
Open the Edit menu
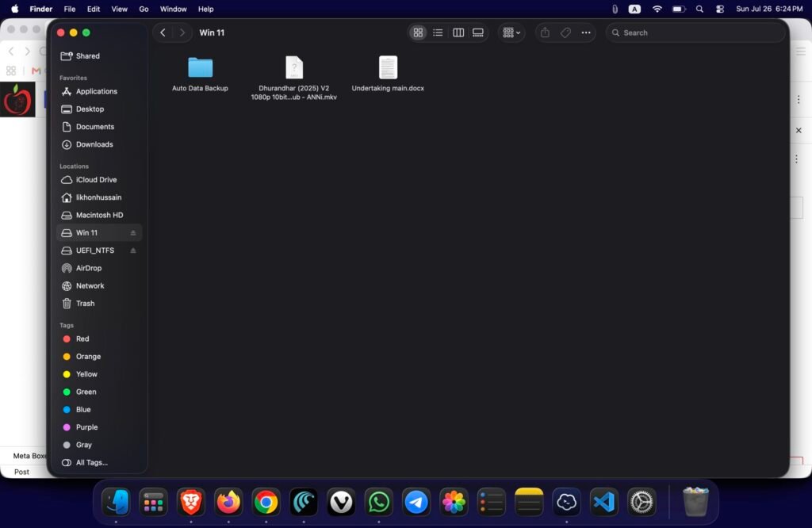point(94,9)
